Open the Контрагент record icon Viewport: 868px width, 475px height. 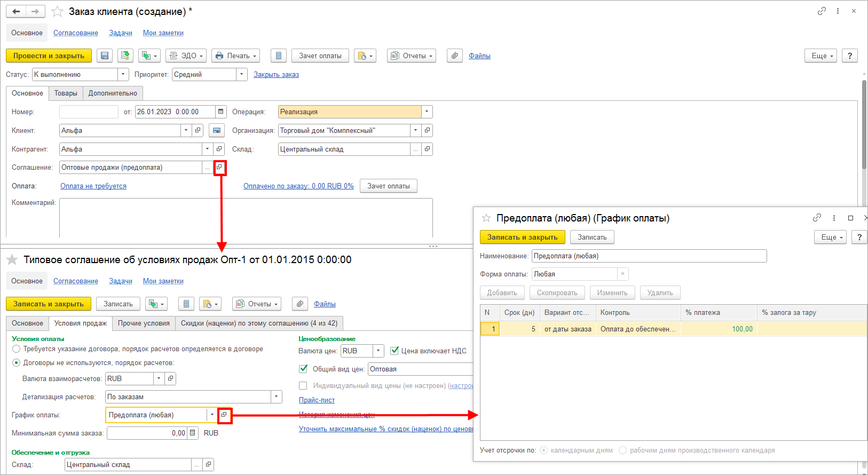coord(219,149)
